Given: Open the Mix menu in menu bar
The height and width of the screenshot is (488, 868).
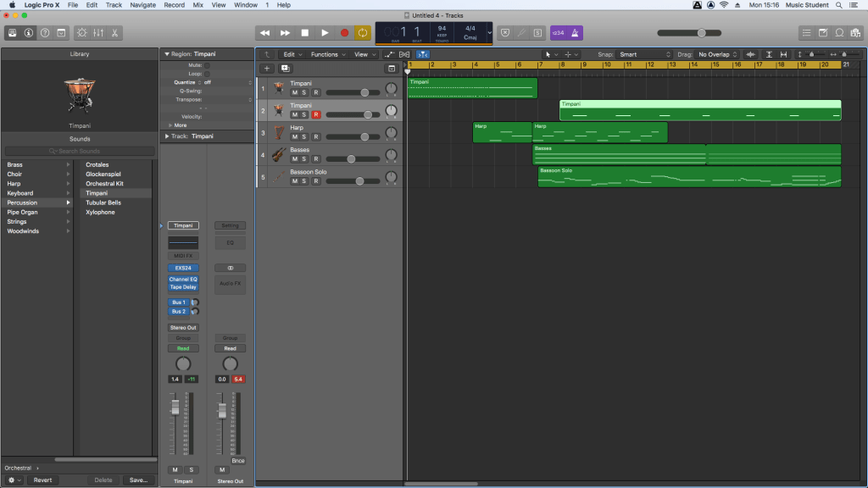Looking at the screenshot, I should click(x=198, y=5).
